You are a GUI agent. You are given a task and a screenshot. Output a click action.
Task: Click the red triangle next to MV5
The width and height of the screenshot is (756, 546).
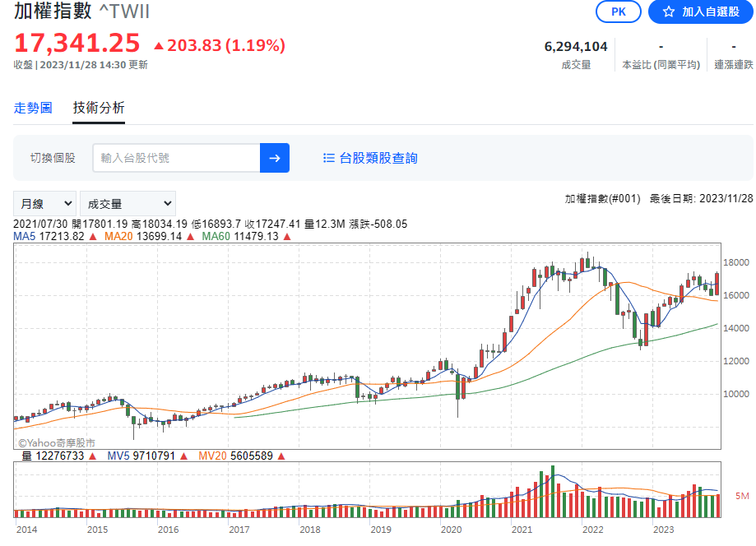click(183, 456)
